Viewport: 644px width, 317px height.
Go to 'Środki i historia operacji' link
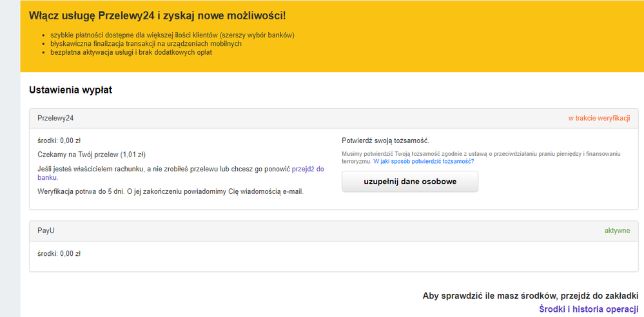tap(589, 309)
